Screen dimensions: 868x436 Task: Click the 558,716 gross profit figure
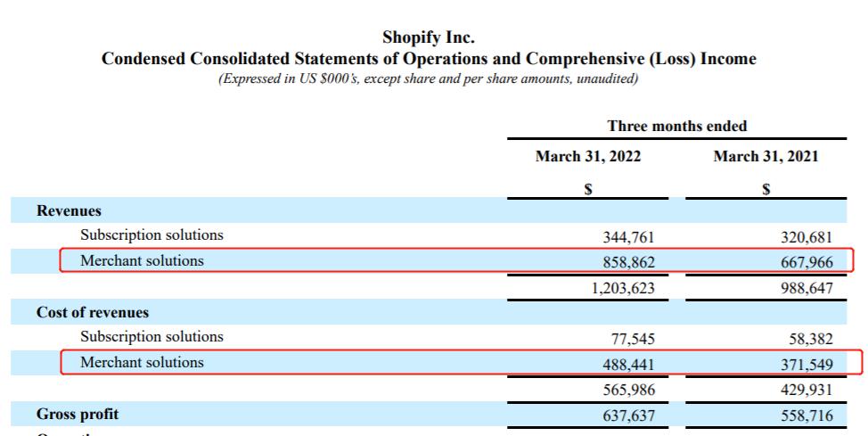(806, 415)
